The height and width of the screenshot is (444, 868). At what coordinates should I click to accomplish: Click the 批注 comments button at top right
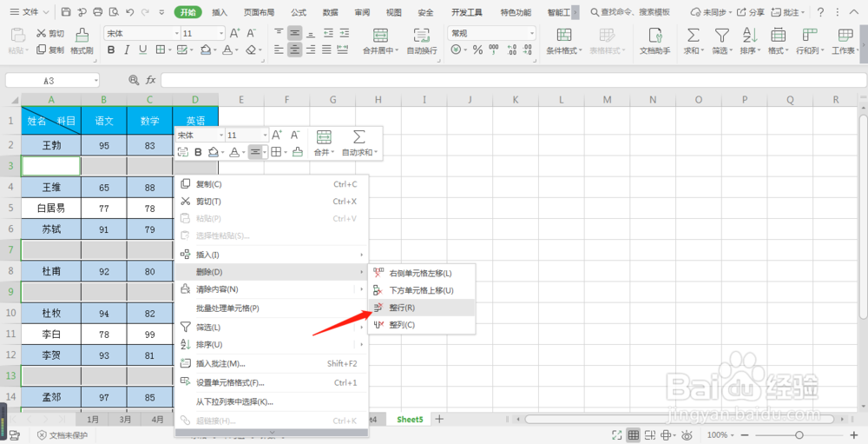click(x=788, y=11)
